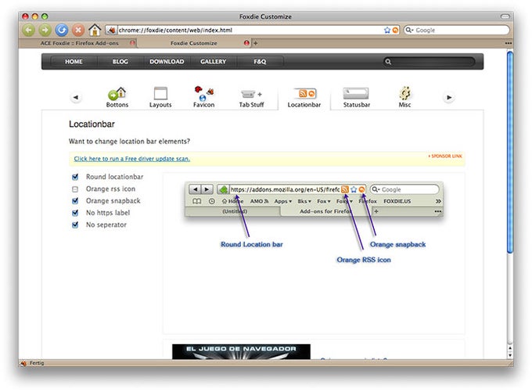Click the SPONSOR LINK label

click(x=445, y=156)
